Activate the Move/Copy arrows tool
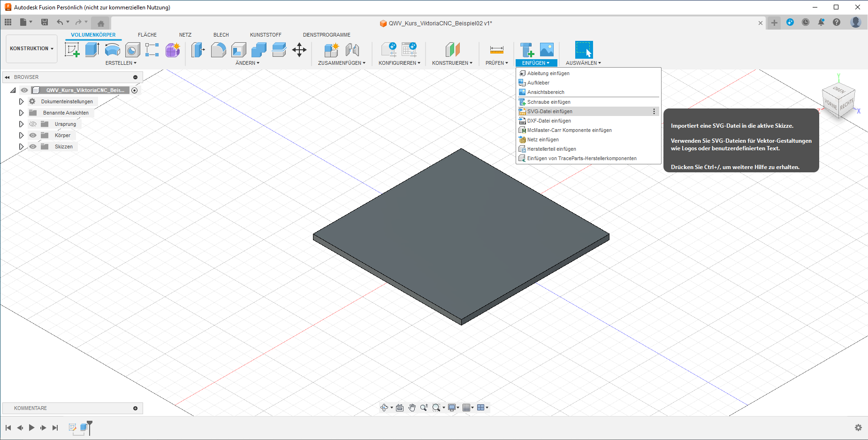Screen dimensions: 868x440 (x=299, y=49)
